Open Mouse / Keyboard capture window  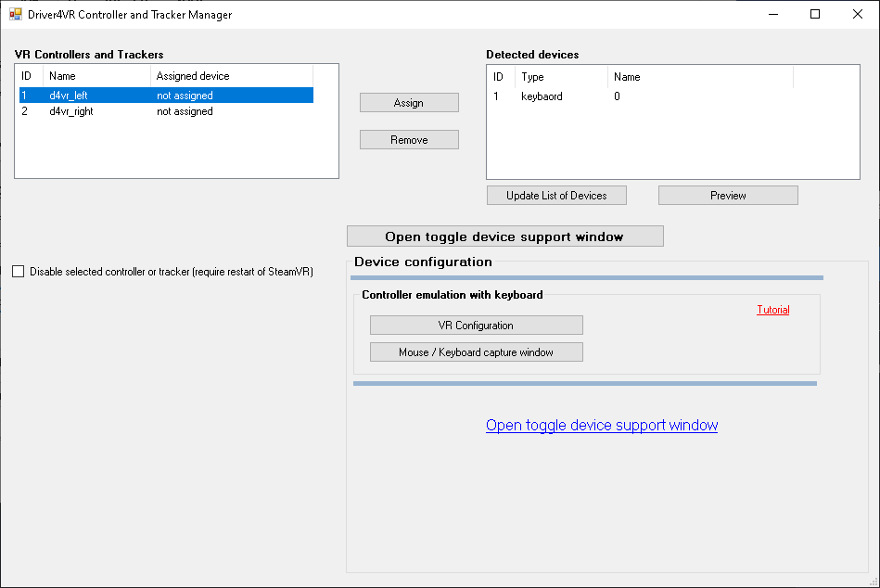point(476,352)
